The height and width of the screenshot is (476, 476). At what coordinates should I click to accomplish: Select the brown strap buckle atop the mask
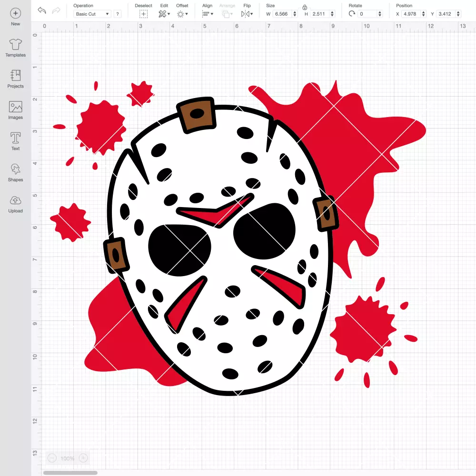pyautogui.click(x=197, y=115)
